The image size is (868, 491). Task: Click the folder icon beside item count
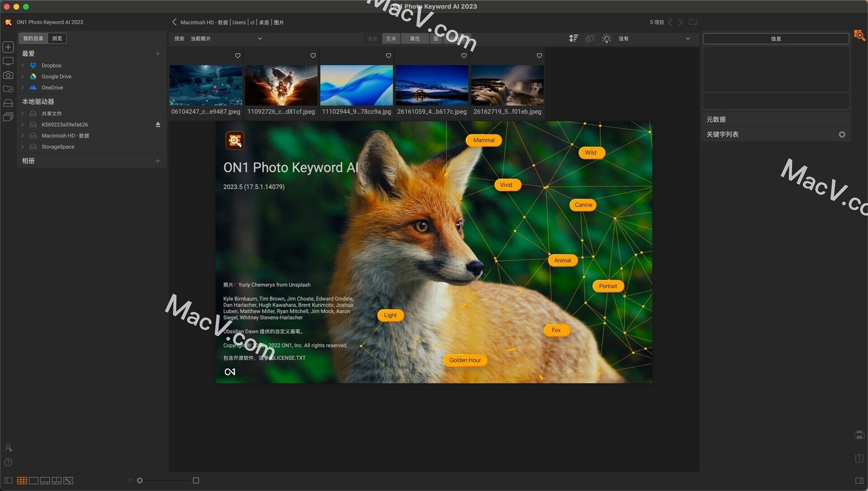[693, 22]
